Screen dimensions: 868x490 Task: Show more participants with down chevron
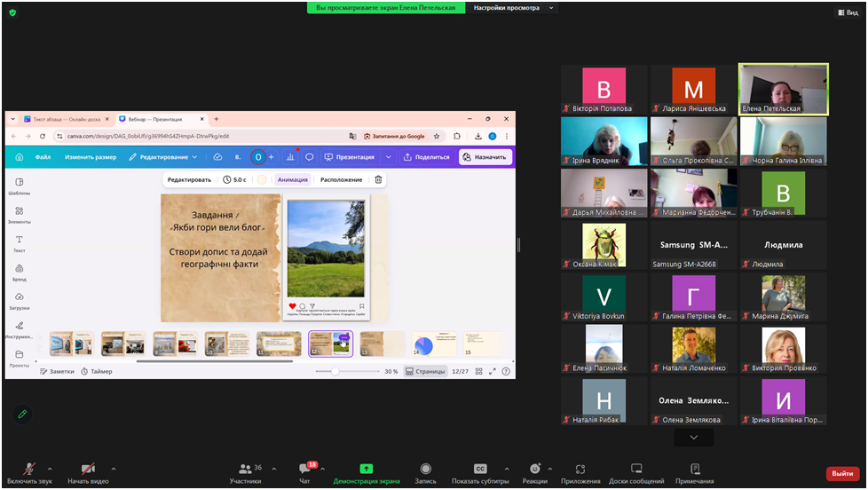click(693, 437)
